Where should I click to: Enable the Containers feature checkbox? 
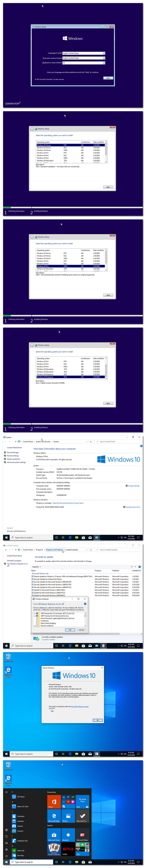click(37, 621)
